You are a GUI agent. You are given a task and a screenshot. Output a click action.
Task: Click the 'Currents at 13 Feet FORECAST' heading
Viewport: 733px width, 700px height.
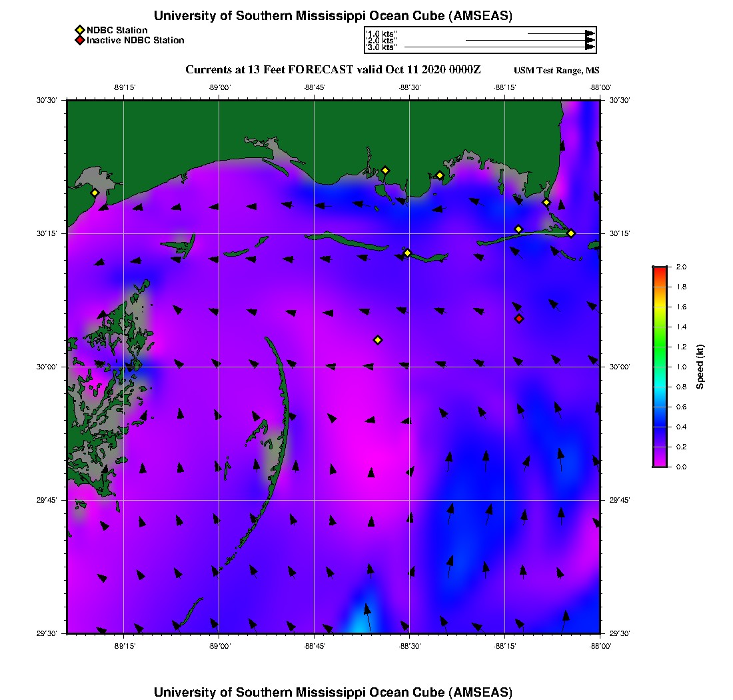tap(333, 70)
